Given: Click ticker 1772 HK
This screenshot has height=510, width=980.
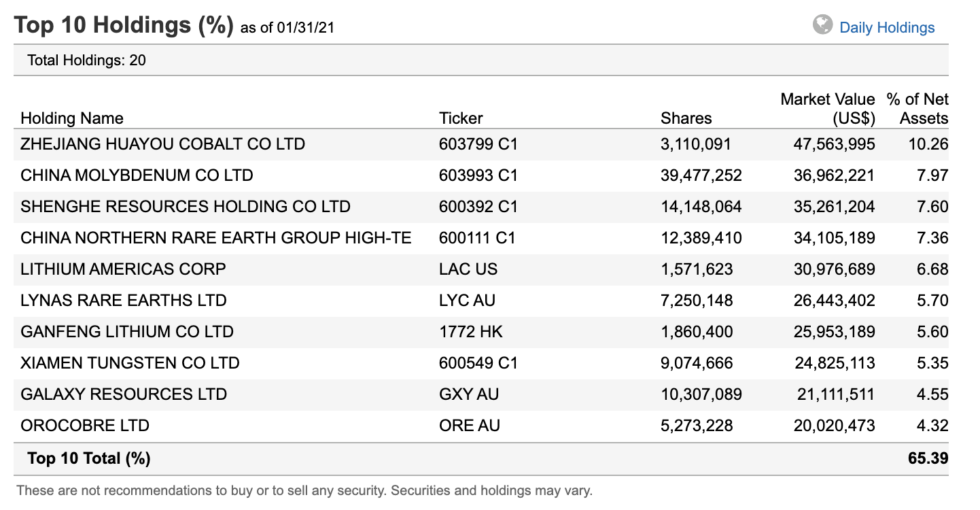Looking at the screenshot, I should (471, 332).
